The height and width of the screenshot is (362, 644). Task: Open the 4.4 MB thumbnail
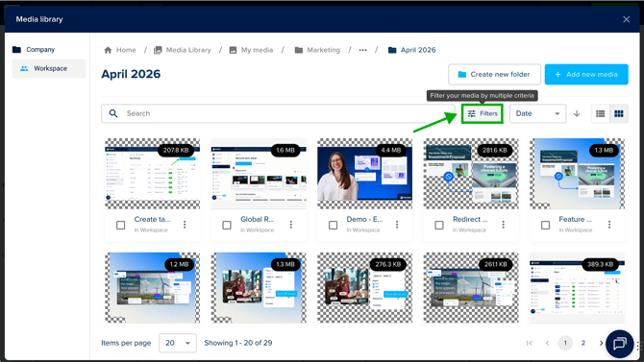coord(364,174)
